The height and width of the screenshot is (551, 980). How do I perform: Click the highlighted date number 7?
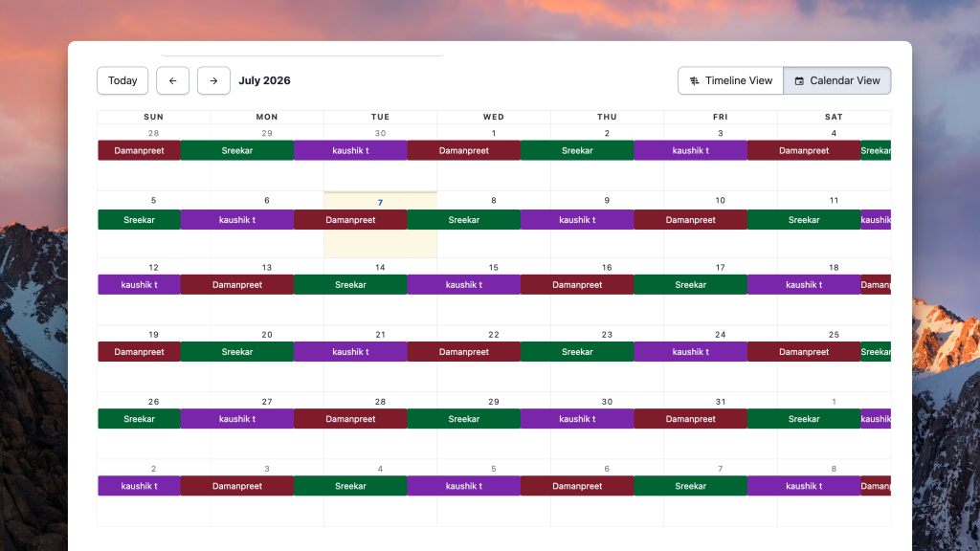coord(380,203)
